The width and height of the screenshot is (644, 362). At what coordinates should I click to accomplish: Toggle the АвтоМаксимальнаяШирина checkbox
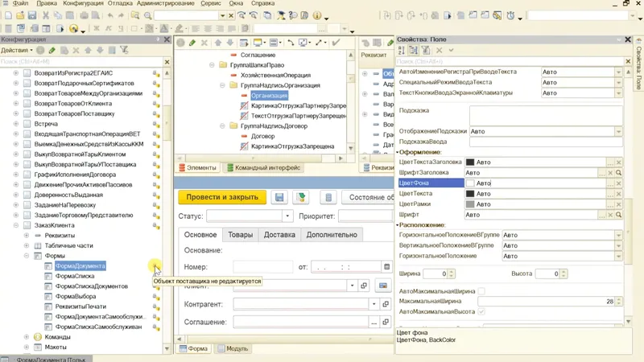point(481,291)
